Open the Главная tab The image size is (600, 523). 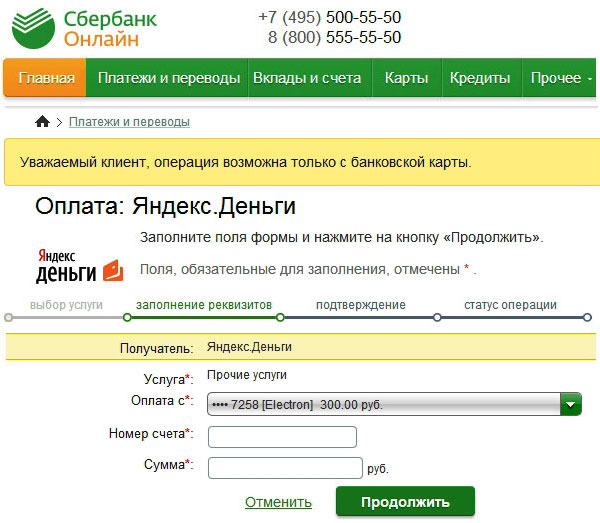45,78
